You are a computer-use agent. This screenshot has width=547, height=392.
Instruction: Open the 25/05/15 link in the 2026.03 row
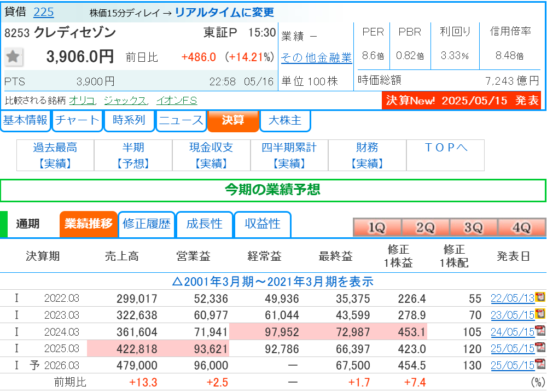pos(513,365)
